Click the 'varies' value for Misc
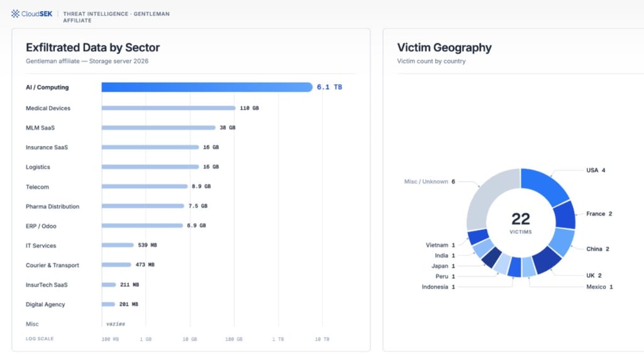Viewport: 644px width, 354px height. pos(116,324)
